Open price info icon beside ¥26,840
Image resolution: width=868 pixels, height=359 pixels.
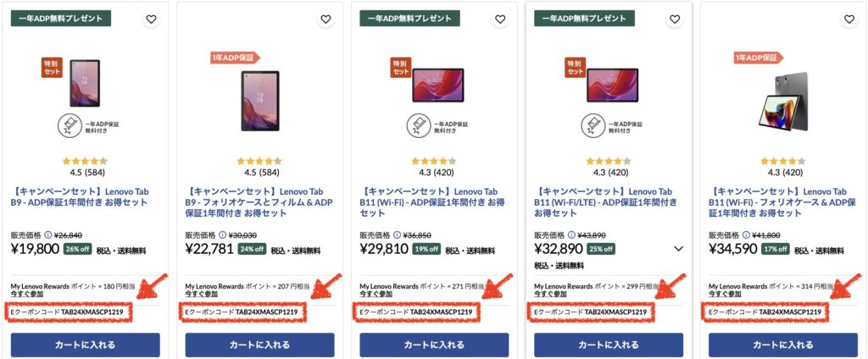pos(47,235)
